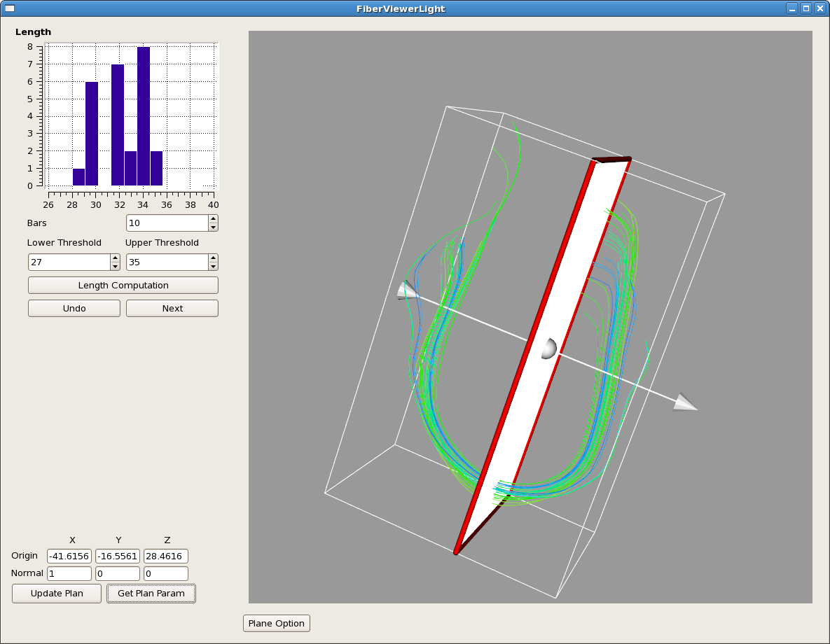Click the tallest histogram bar
Viewport: 830px width, 644px height.
point(144,115)
